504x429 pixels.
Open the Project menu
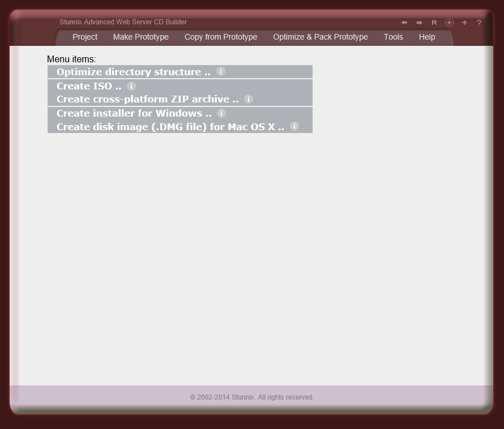(x=84, y=37)
